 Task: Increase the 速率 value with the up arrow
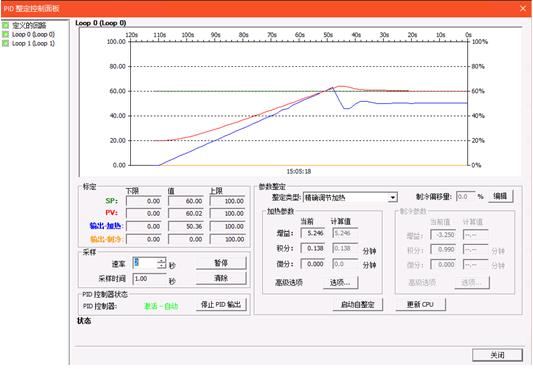click(162, 261)
